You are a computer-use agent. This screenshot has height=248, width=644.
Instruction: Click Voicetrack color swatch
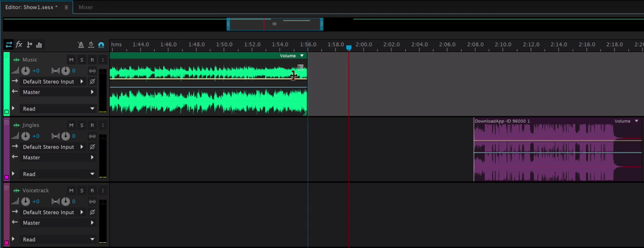point(6,243)
